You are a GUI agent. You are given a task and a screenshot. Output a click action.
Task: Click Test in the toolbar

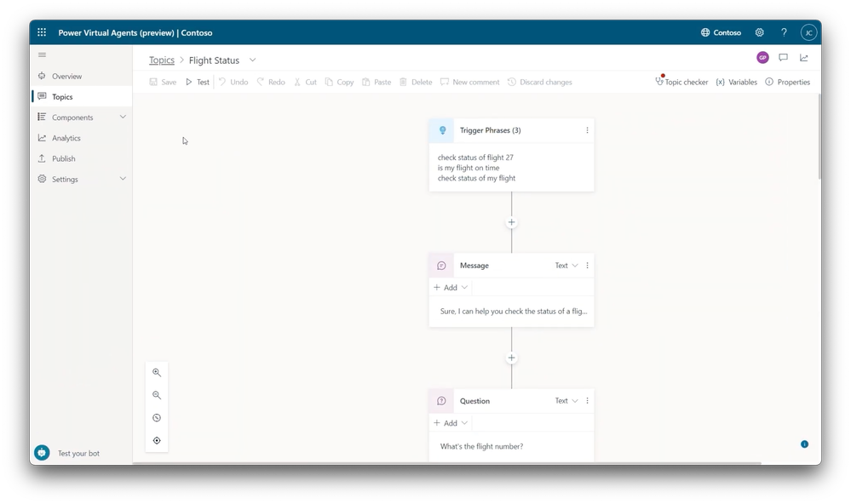tap(198, 82)
